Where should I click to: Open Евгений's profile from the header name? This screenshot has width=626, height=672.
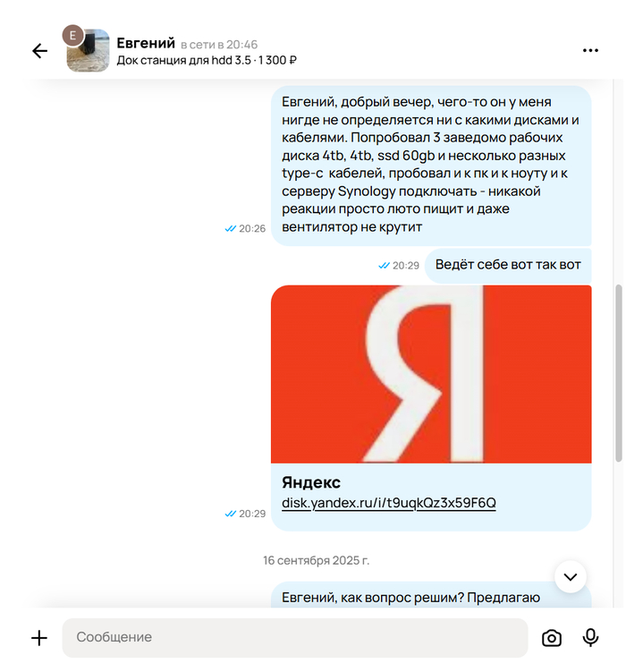click(146, 43)
